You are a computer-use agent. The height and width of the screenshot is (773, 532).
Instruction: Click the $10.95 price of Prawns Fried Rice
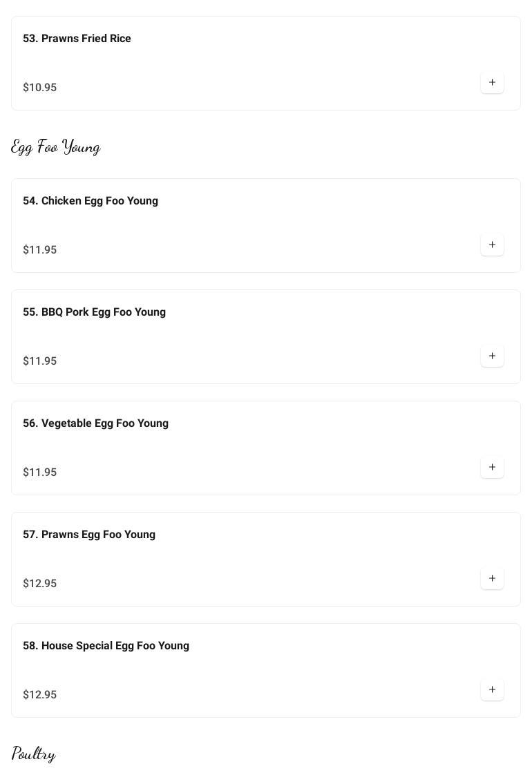[40, 88]
